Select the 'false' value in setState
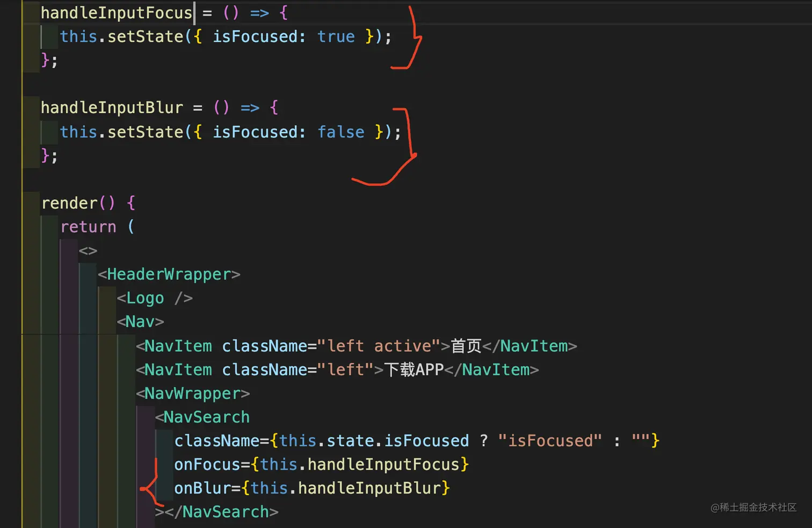The image size is (812, 528). pos(340,132)
